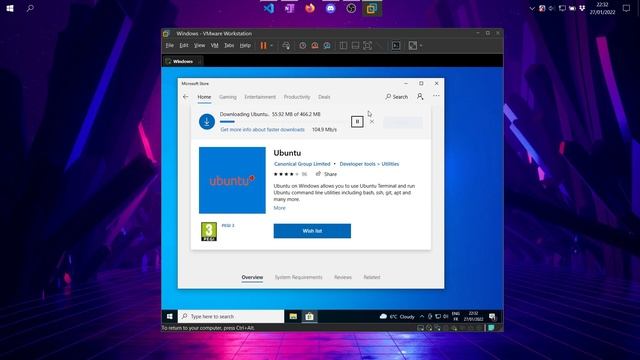Open VMware VM menu
This screenshot has height=360, width=640.
point(215,45)
